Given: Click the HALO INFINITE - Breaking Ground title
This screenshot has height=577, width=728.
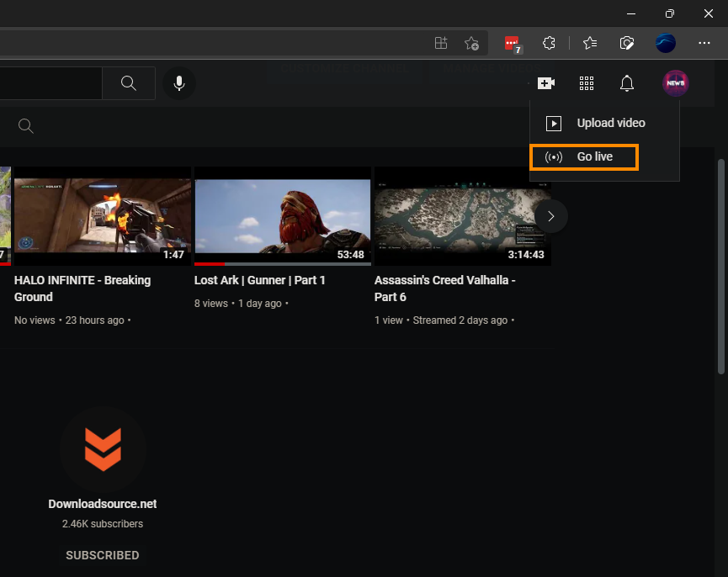Looking at the screenshot, I should pos(82,288).
